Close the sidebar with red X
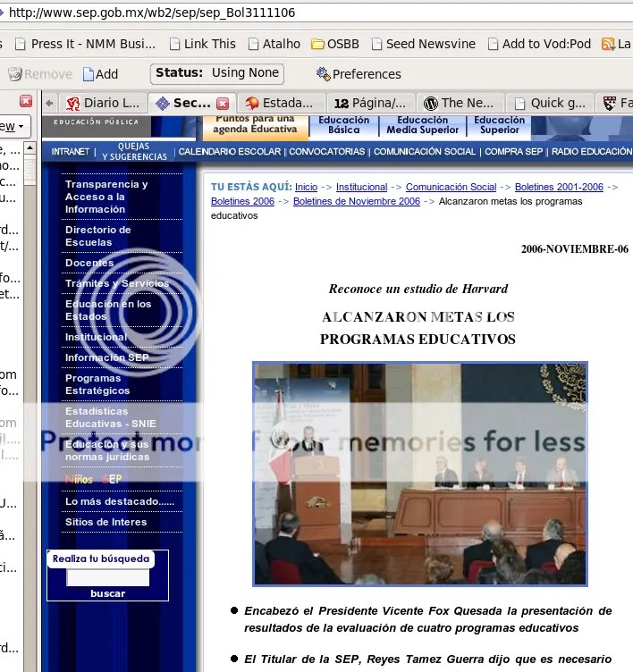The height and width of the screenshot is (672, 633). click(26, 101)
